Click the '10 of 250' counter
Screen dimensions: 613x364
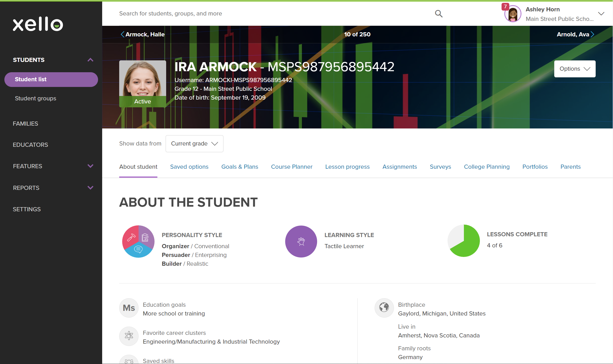point(357,34)
